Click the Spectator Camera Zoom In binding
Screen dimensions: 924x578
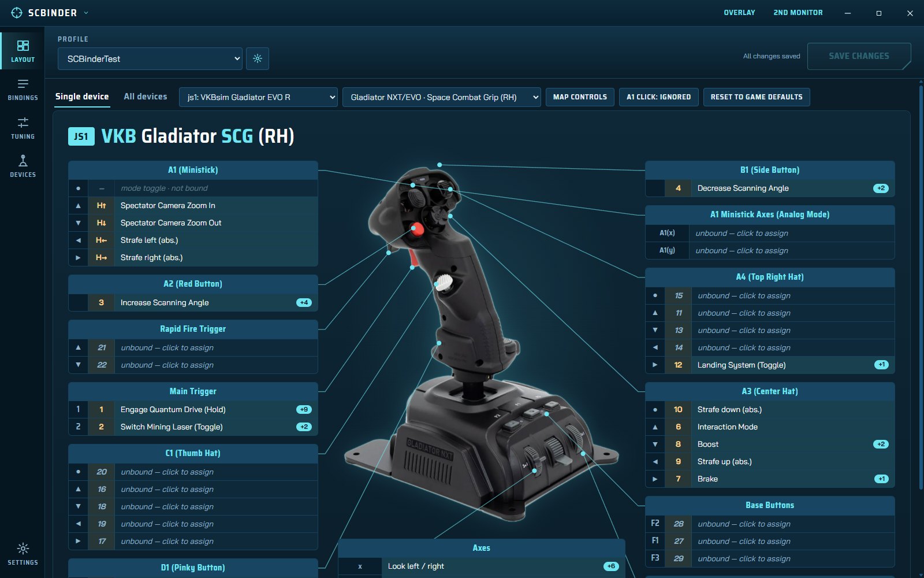click(193, 205)
